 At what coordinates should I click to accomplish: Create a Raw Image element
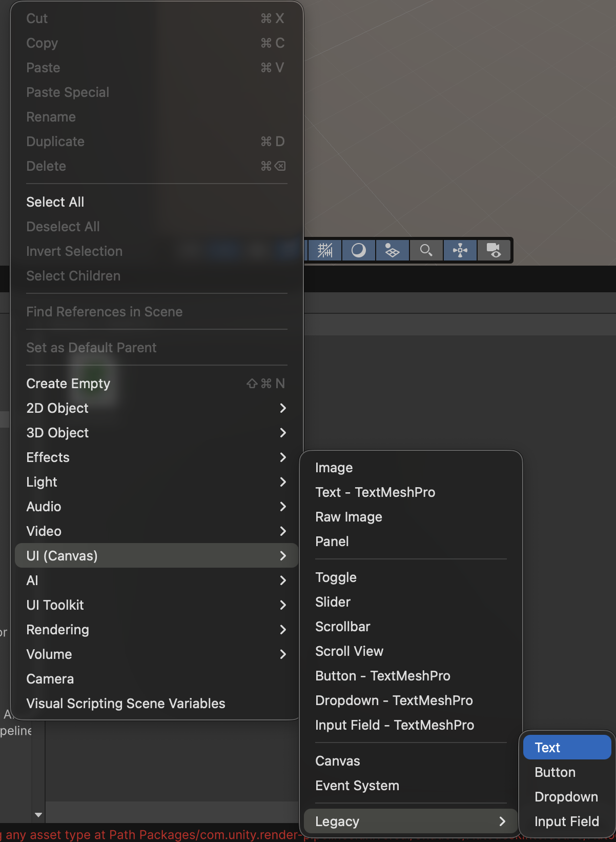410,517
